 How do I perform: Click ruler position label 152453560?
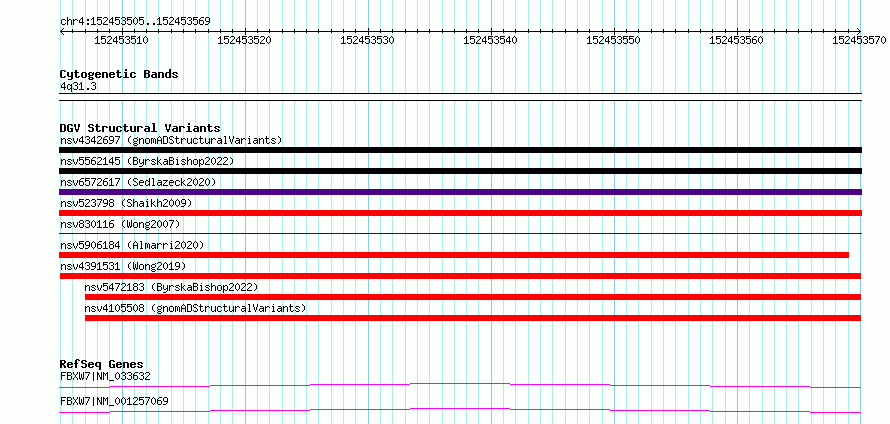[x=737, y=40]
